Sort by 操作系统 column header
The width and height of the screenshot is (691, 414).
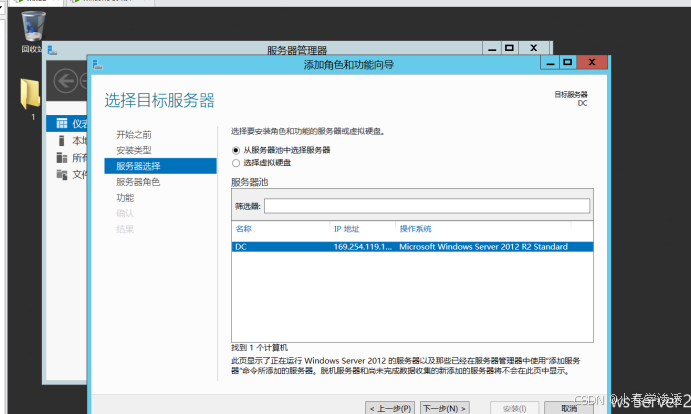(415, 228)
